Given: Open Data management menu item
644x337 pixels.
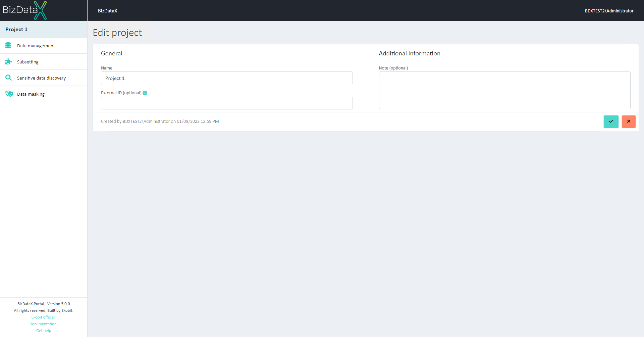Looking at the screenshot, I should click(44, 46).
